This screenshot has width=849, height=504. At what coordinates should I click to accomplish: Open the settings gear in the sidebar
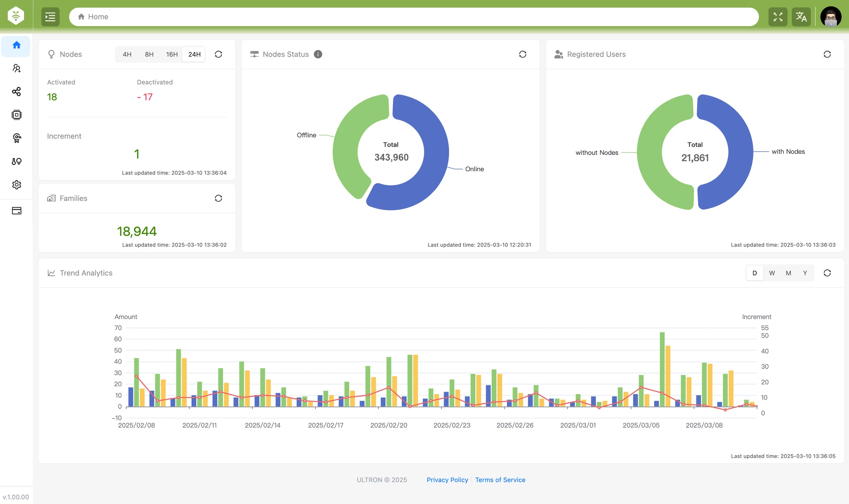click(16, 185)
